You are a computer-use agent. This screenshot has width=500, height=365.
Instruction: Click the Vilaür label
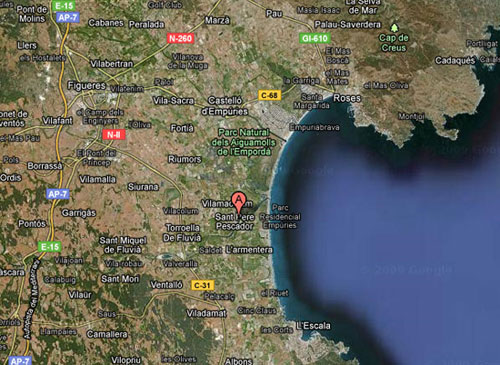(80, 295)
